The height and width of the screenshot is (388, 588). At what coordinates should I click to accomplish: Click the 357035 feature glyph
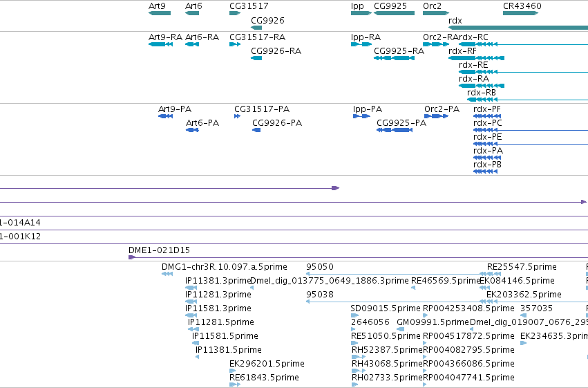click(524, 315)
